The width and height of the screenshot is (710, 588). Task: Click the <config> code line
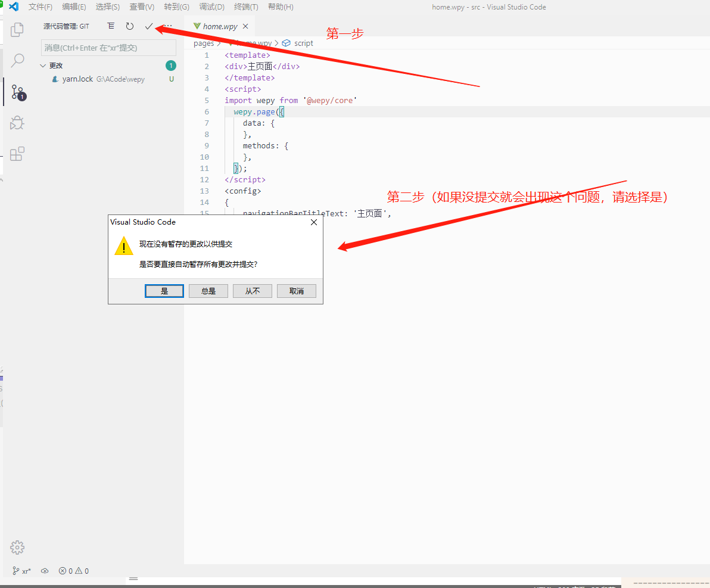(242, 191)
